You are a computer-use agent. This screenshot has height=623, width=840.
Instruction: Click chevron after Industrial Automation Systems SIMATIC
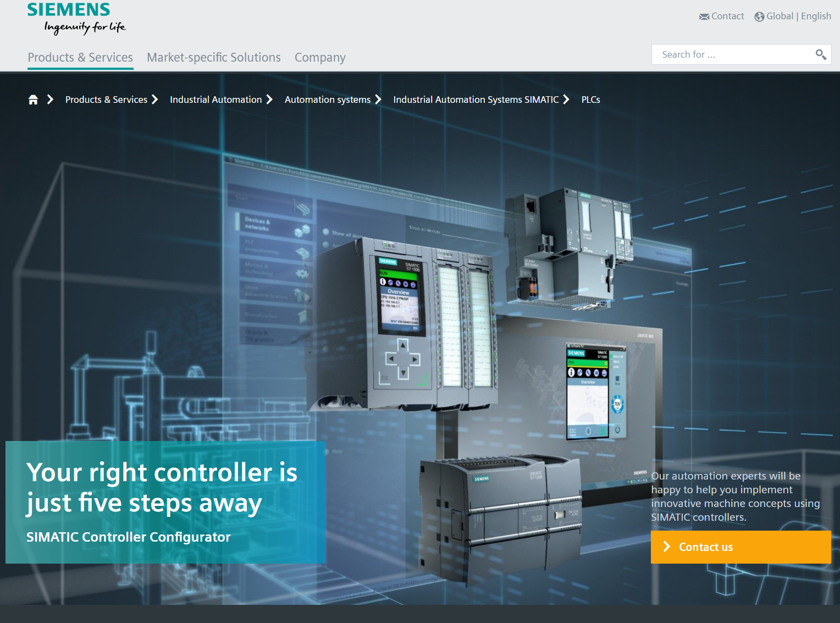(566, 100)
